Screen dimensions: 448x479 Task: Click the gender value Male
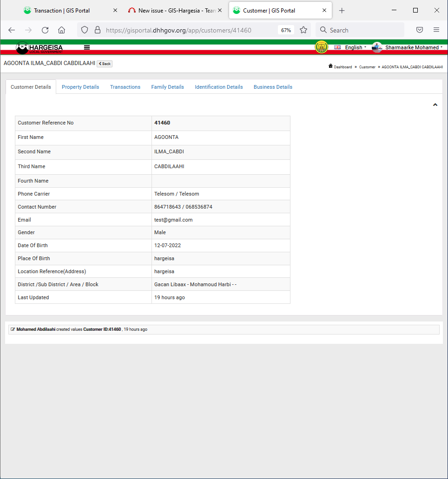pos(160,232)
